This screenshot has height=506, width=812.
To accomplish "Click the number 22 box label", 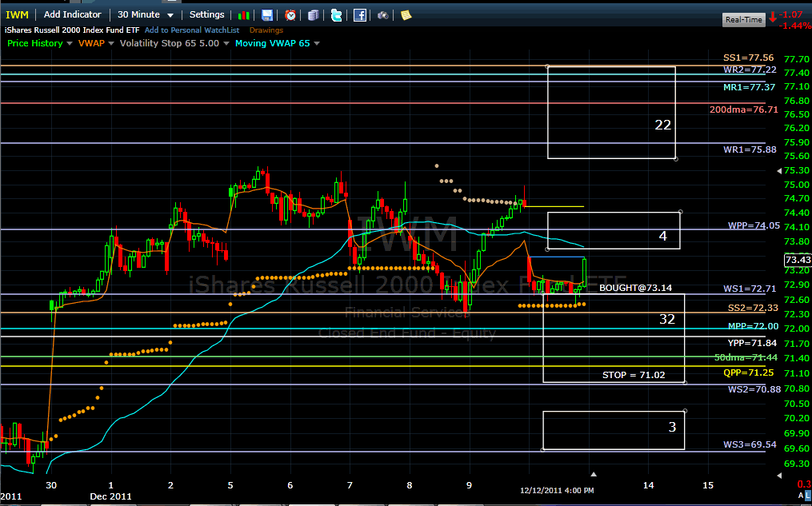I will 663,125.
